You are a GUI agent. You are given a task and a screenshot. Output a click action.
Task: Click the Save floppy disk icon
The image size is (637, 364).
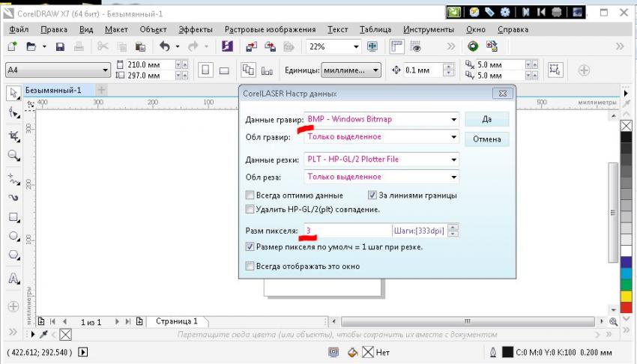60,46
